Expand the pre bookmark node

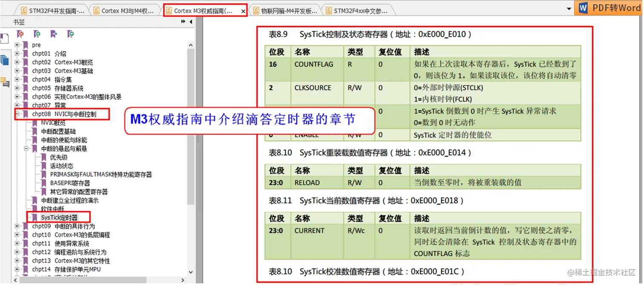pyautogui.click(x=17, y=45)
